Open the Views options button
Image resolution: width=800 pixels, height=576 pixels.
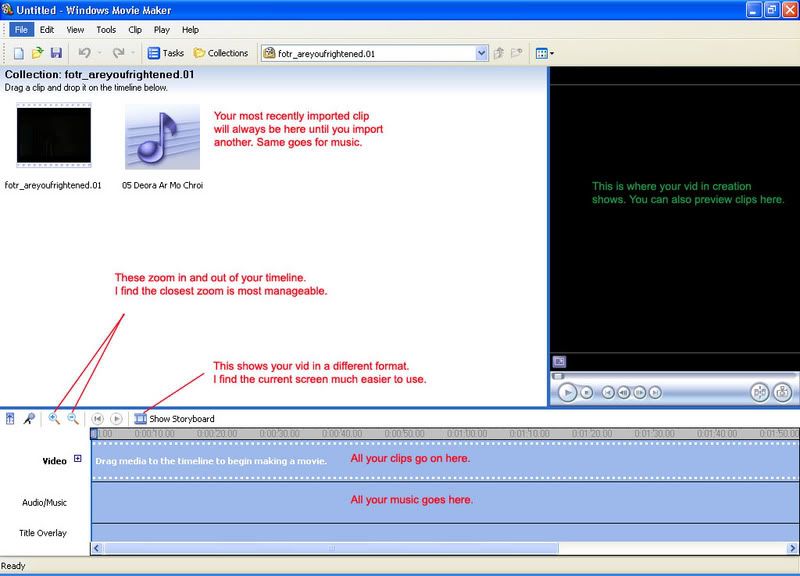point(544,53)
